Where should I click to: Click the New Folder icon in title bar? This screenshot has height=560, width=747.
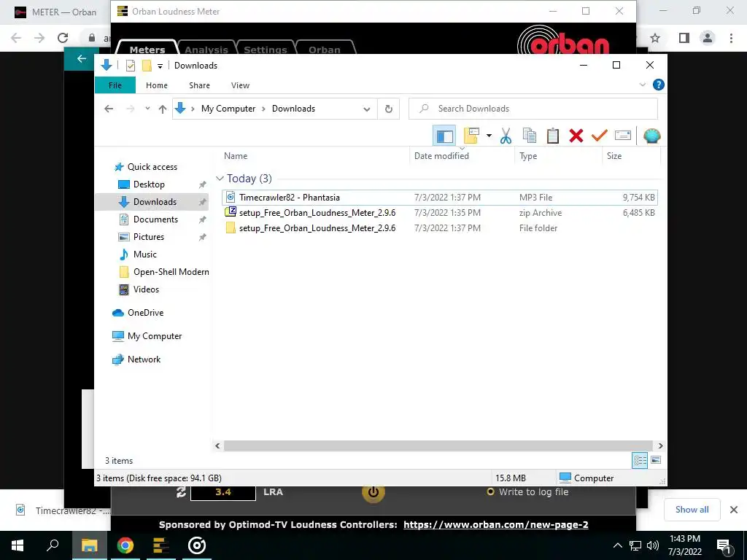click(x=147, y=66)
